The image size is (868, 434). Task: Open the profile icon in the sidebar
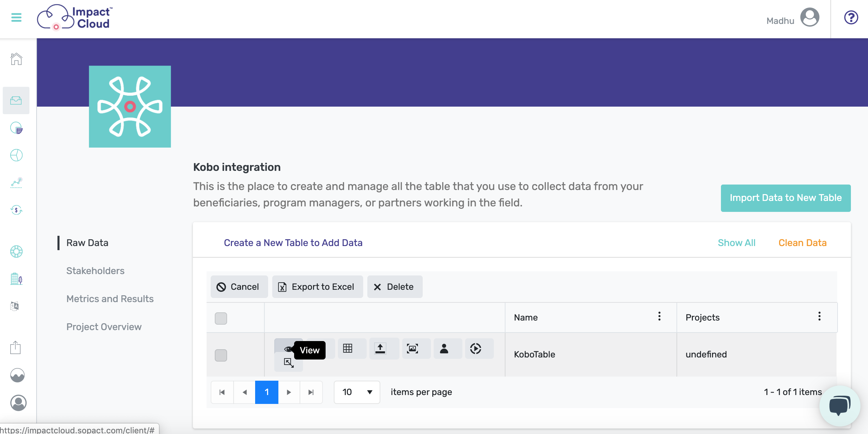pyautogui.click(x=18, y=403)
